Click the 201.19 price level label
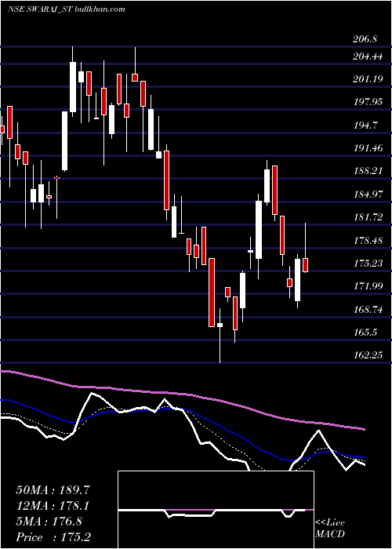Image resolution: width=392 pixels, height=549 pixels. click(368, 79)
